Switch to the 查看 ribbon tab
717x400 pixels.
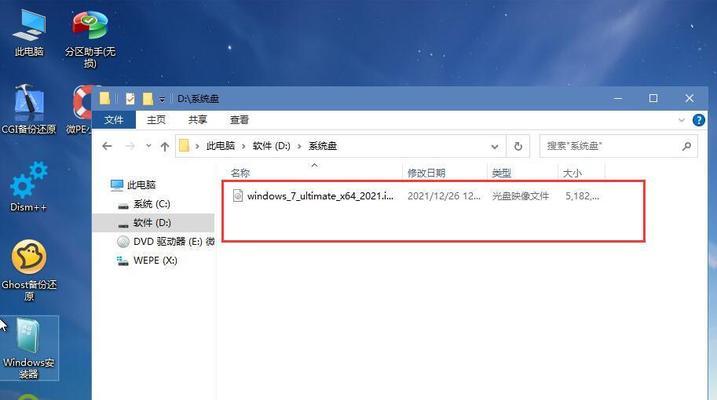[x=239, y=120]
